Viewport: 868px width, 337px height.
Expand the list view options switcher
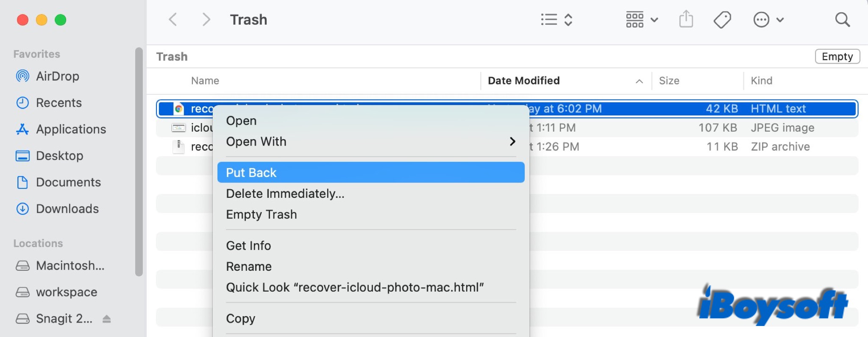pyautogui.click(x=557, y=20)
